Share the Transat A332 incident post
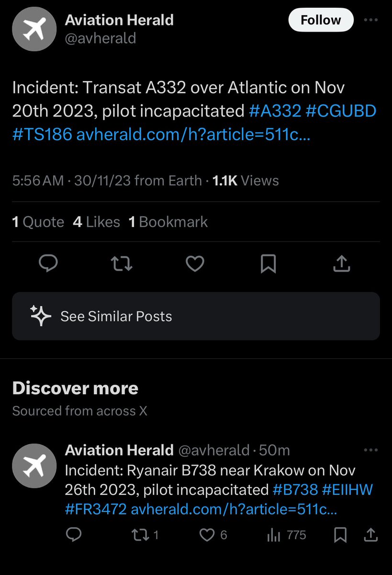392x575 pixels. [x=342, y=263]
